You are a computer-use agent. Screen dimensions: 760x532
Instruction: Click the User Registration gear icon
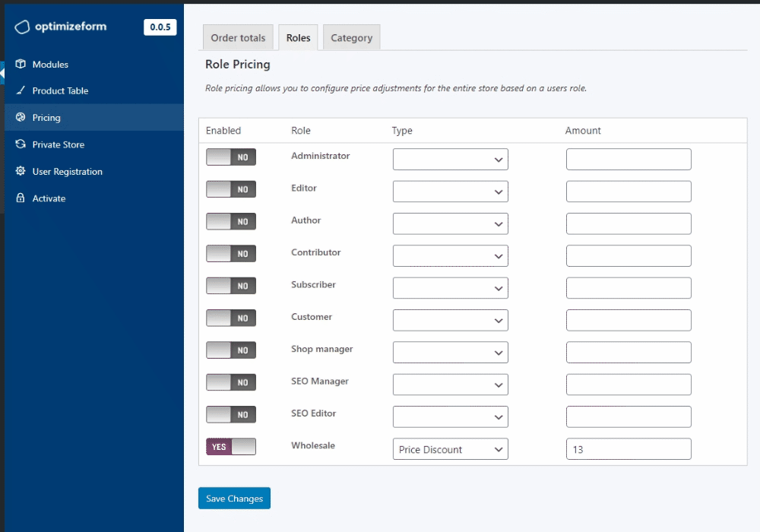21,172
